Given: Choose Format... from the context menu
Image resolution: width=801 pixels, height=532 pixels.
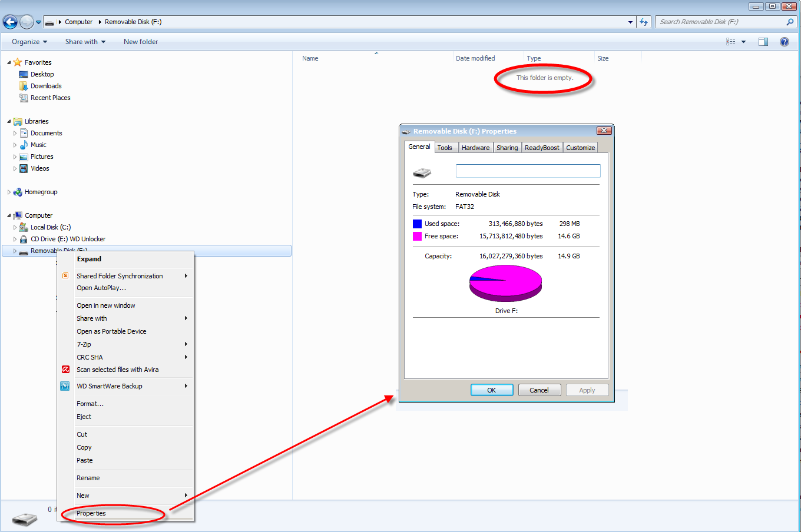Looking at the screenshot, I should [x=90, y=404].
